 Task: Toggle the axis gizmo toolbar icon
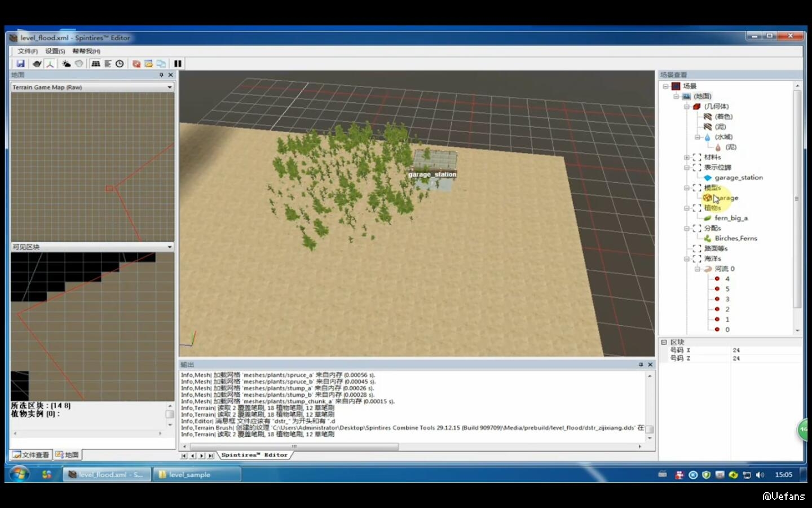coord(50,64)
